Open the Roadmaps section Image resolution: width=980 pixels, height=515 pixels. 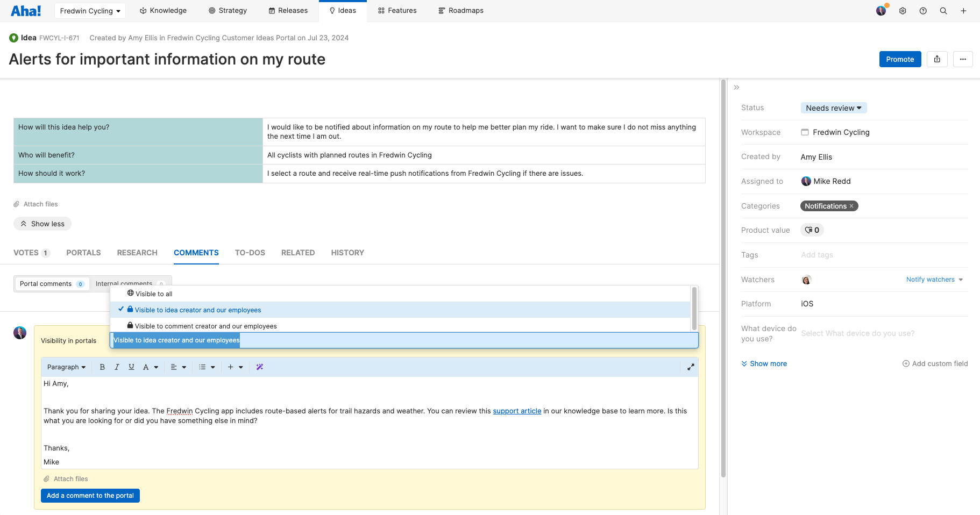[x=460, y=10]
